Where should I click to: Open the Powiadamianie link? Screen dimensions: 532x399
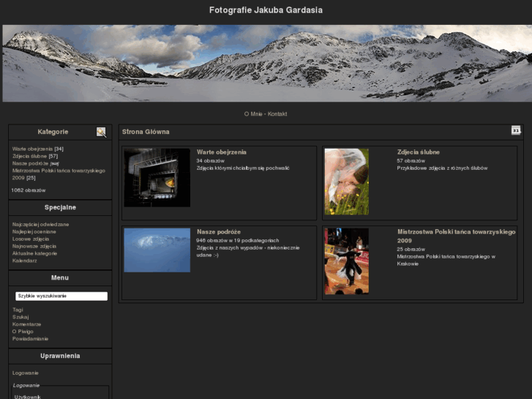(30, 338)
